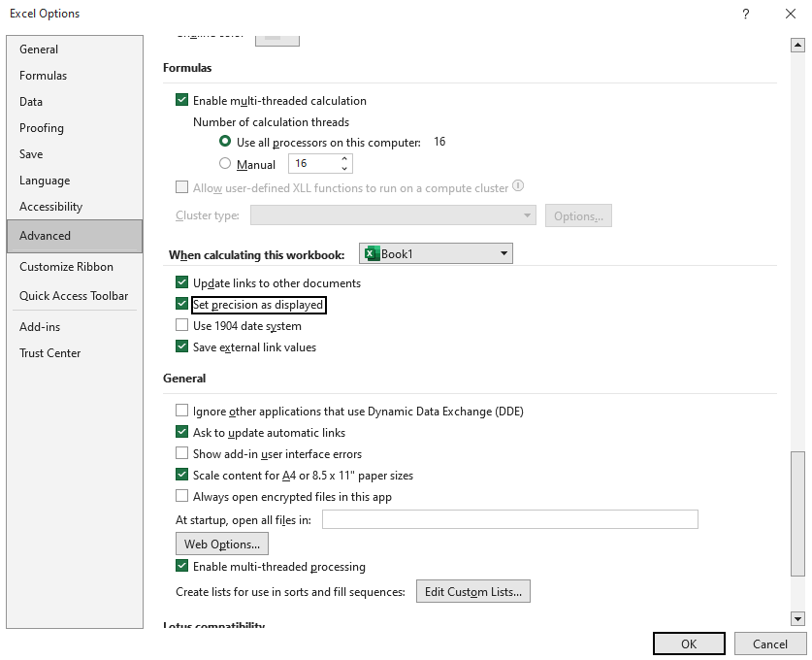This screenshot has height=660, width=812.
Task: Increase manual thread count with up arrow
Action: click(345, 159)
